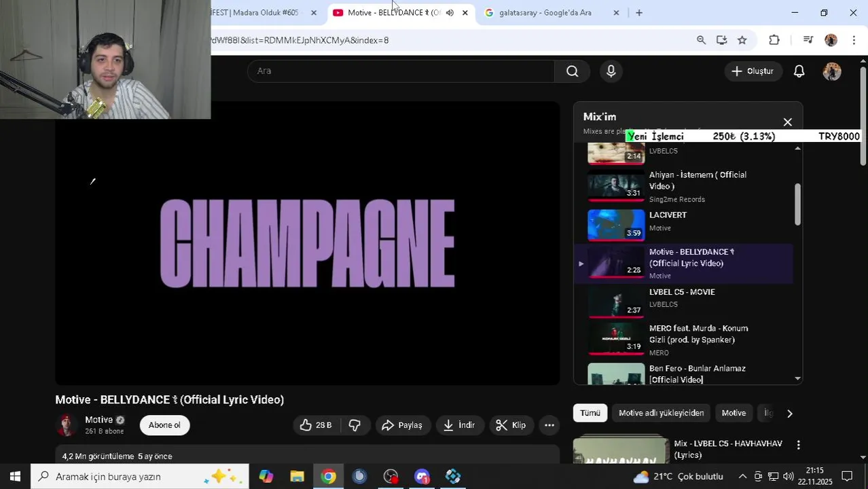The image size is (868, 489).
Task: Open Chrome media control icon
Action: pos(808,40)
